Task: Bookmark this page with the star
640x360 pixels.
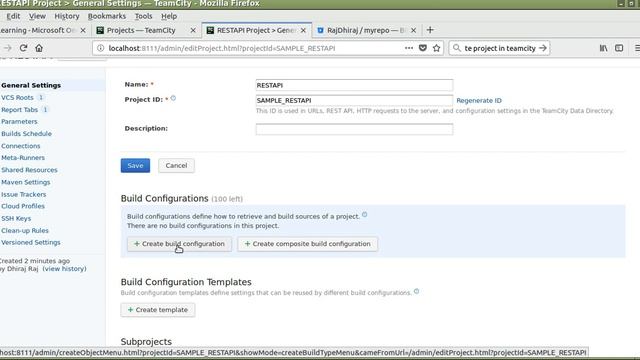Action: pos(437,48)
